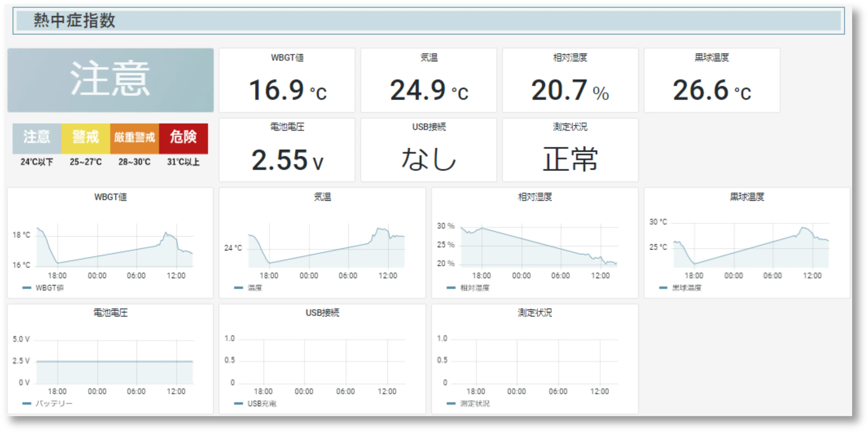Toggle the 相対湿度 legend series
868x432 pixels.
point(469,288)
